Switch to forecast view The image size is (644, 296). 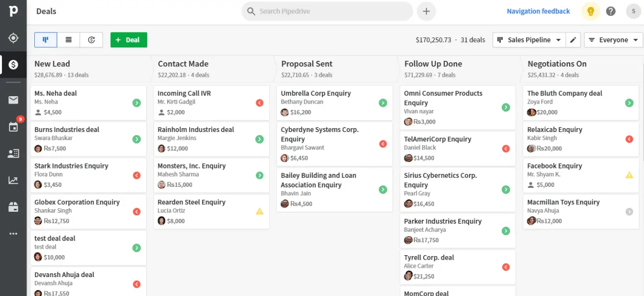(x=92, y=40)
